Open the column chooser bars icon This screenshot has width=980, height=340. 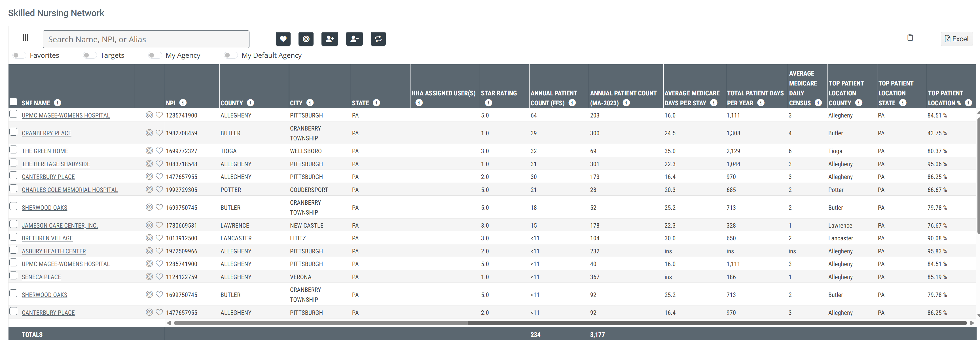point(26,38)
